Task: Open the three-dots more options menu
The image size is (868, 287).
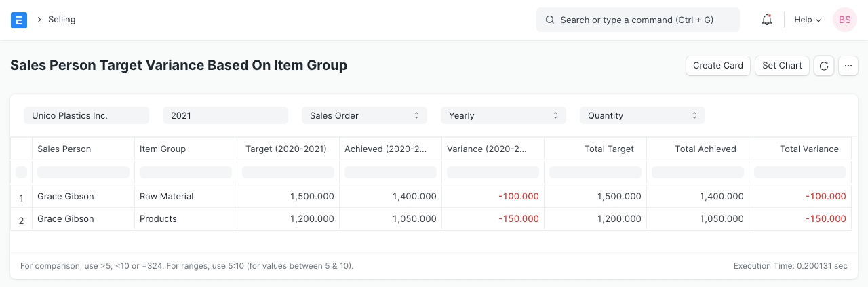Action: coord(848,66)
